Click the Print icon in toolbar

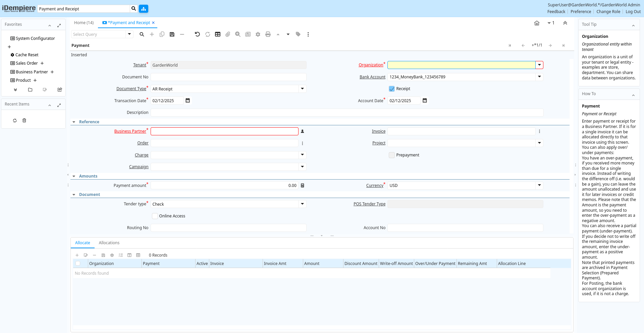coord(268,34)
